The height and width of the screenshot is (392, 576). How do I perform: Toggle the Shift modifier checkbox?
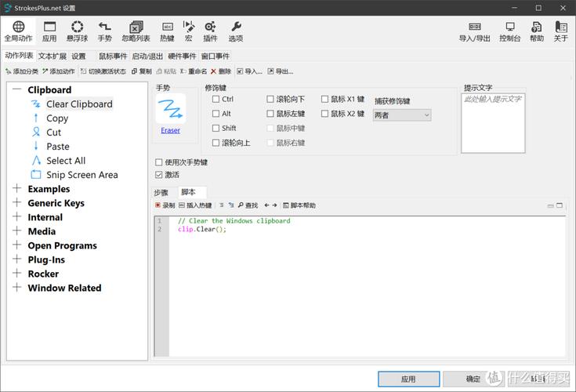pos(216,129)
